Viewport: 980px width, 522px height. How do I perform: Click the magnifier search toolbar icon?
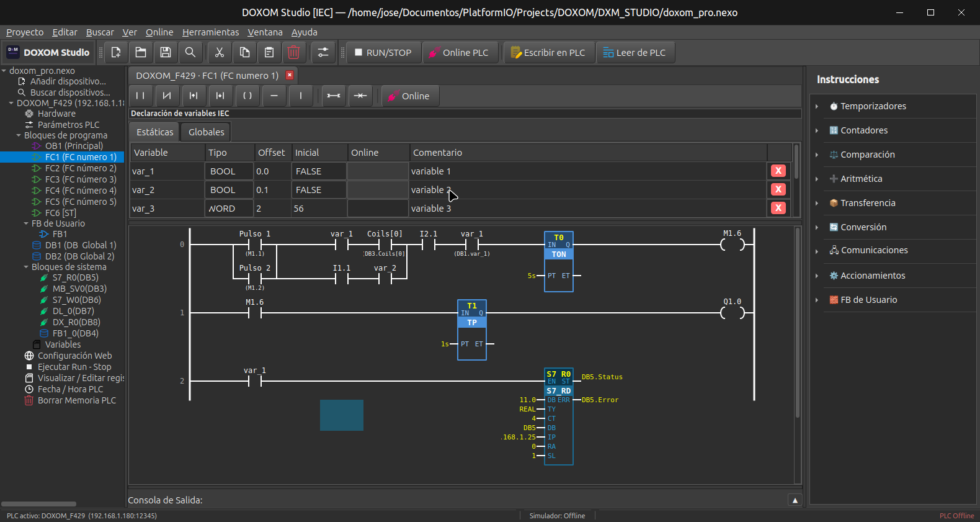190,53
